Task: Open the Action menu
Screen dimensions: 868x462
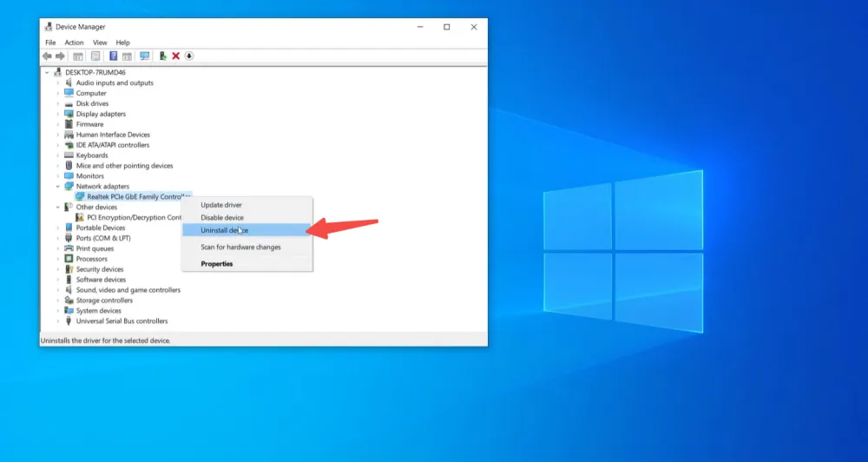Action: [x=74, y=43]
